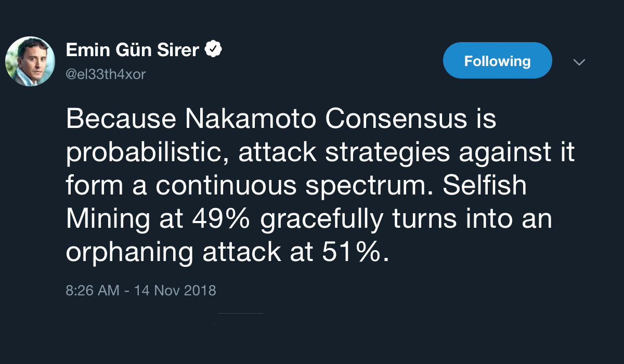The image size is (624, 364).
Task: Click "51%" at the tweet's end
Action: click(x=355, y=252)
